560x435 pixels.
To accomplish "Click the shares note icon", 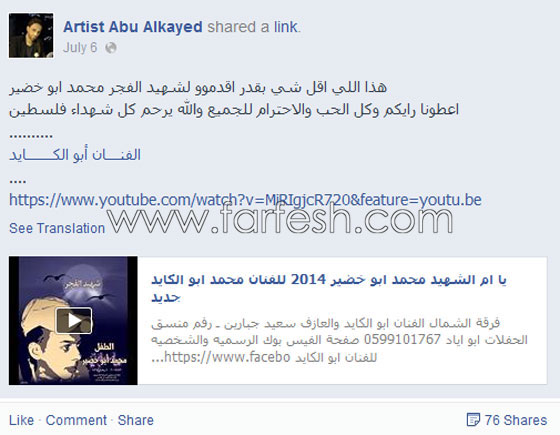I will click(x=473, y=420).
